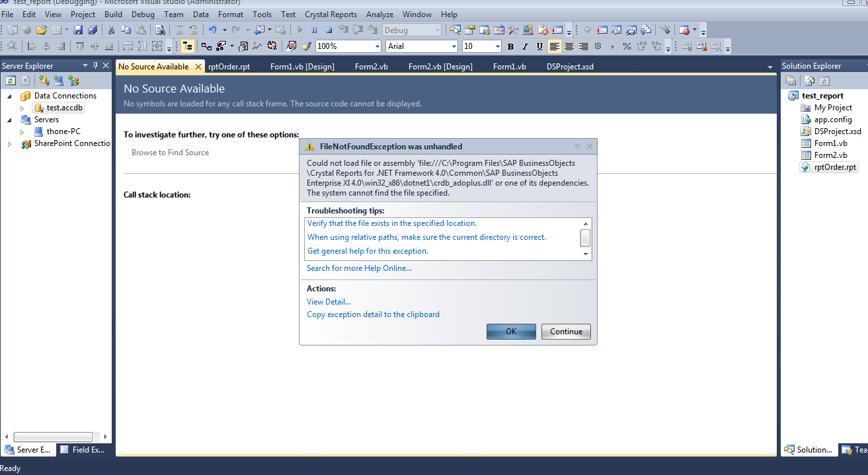The width and height of the screenshot is (868, 475).
Task: Switch to the Form1.vb [Design] tab
Action: point(302,67)
